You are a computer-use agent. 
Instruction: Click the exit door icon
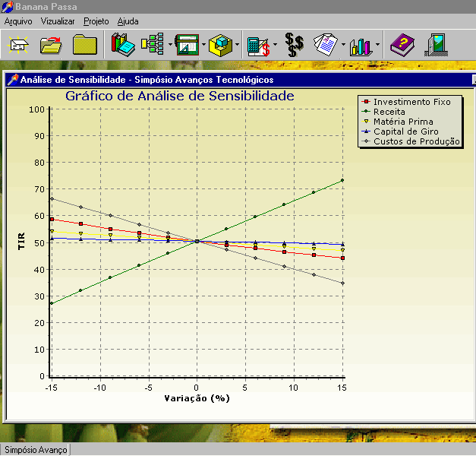tap(435, 46)
